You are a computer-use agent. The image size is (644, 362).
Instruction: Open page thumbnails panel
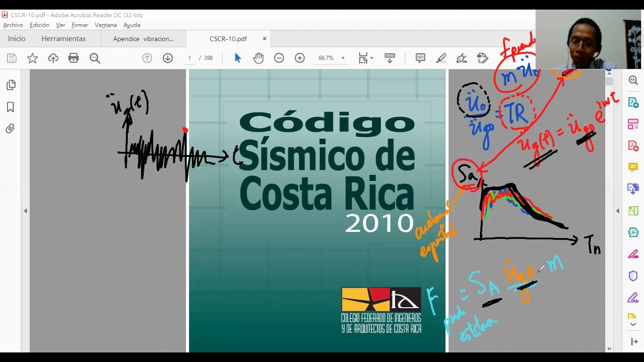click(11, 85)
